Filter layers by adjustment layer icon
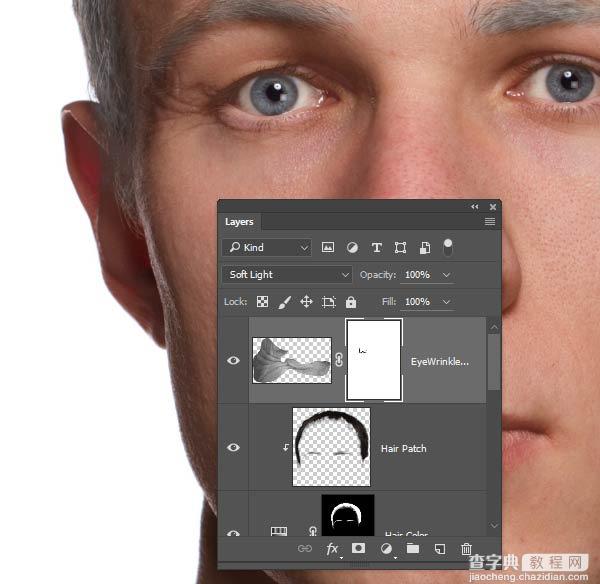 click(352, 248)
